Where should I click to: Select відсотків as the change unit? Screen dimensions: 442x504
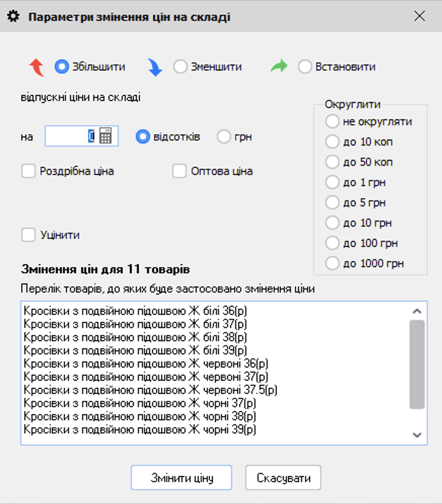[142, 136]
